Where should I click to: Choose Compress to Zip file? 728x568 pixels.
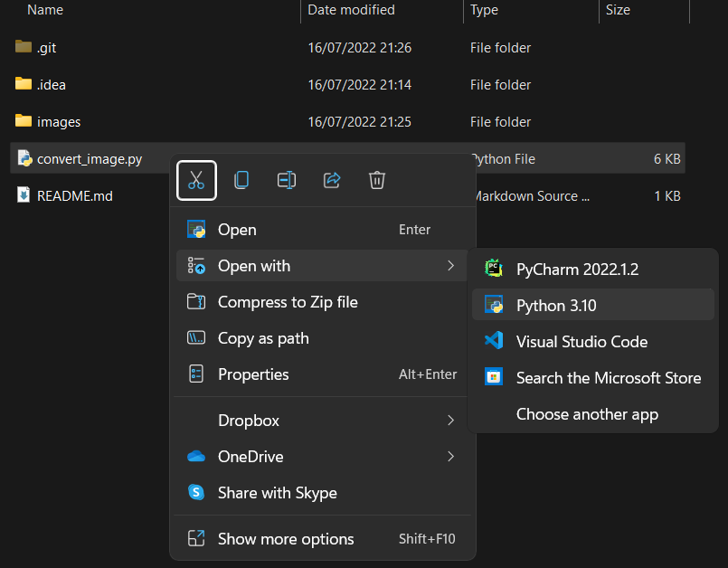(x=322, y=302)
